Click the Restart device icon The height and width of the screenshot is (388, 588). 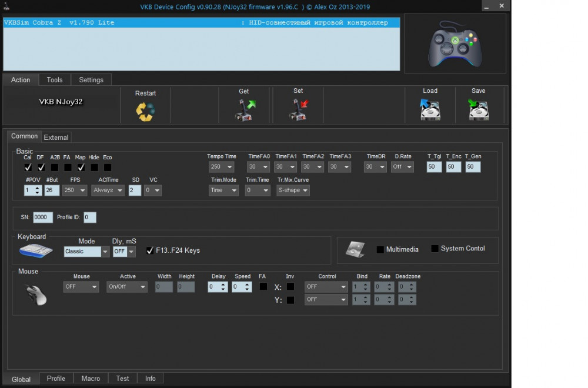pos(145,111)
